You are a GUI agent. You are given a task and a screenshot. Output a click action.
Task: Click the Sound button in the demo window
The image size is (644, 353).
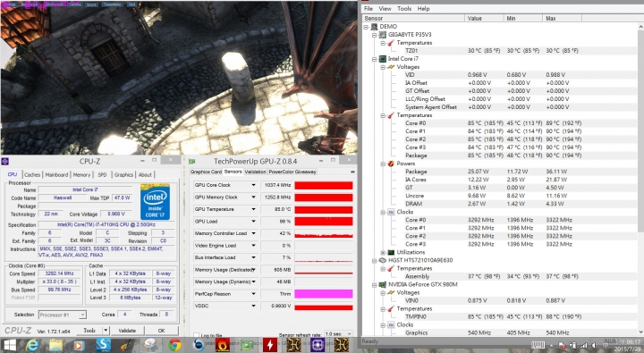click(91, 4)
